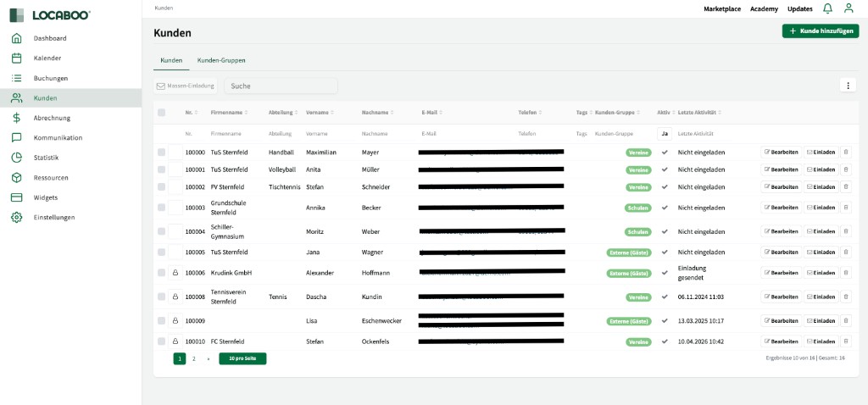Open Statistik pie chart icon
Image resolution: width=868 pixels, height=405 pixels.
click(x=17, y=158)
